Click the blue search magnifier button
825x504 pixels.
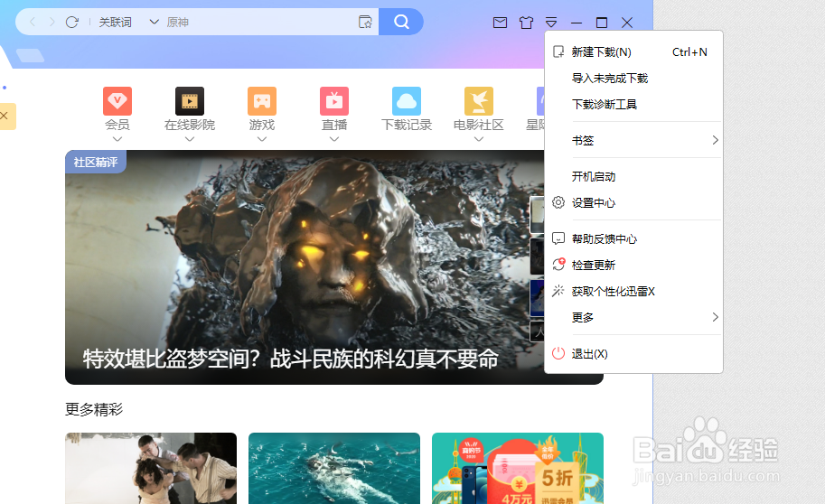(401, 22)
